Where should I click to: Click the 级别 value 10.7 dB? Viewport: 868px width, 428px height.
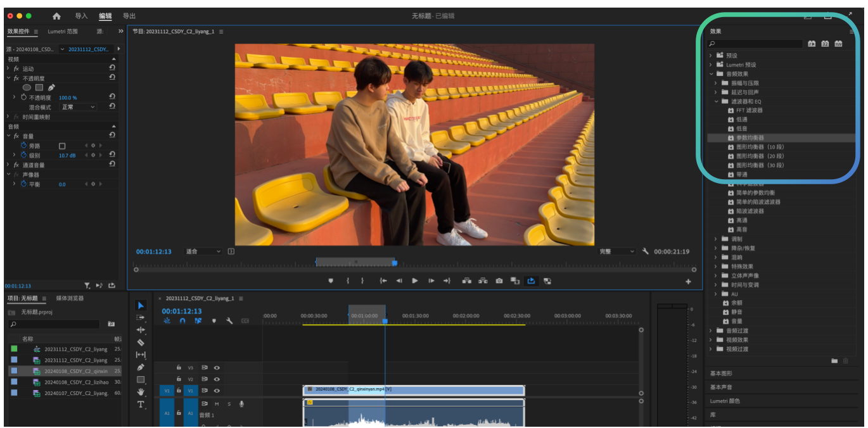click(67, 156)
